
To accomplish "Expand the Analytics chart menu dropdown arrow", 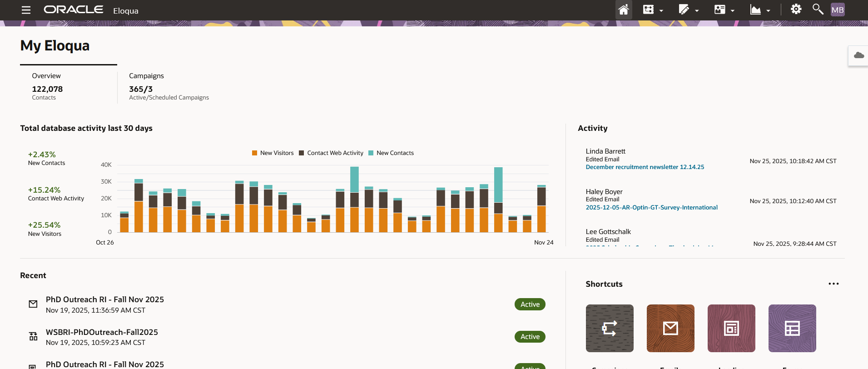I will coord(768,11).
